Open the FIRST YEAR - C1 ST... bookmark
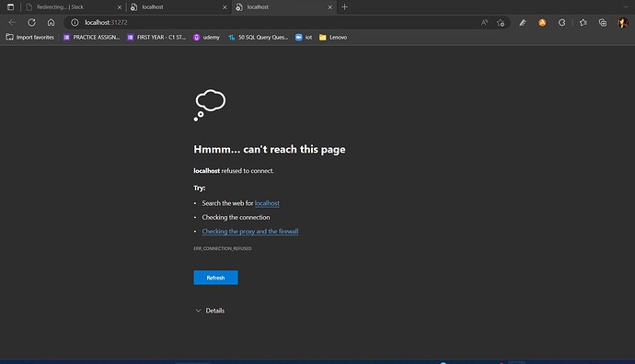Image resolution: width=635 pixels, height=364 pixels. 156,37
